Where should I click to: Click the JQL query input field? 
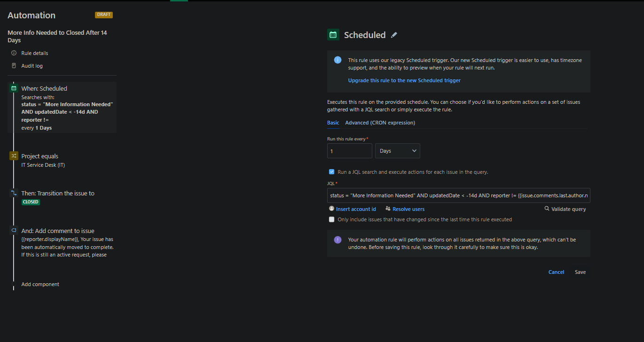click(x=459, y=195)
